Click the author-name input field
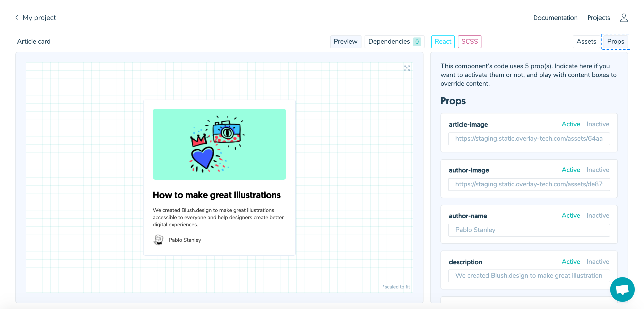644x309 pixels. [529, 230]
